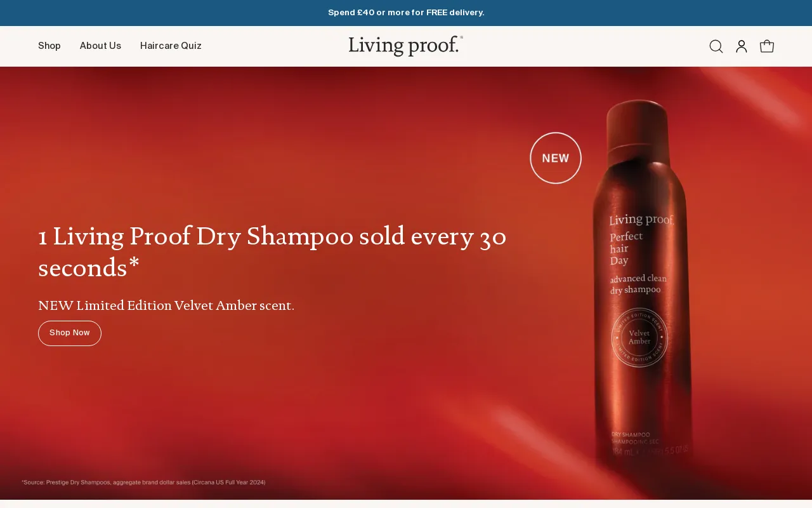Click the Perfect hair Day bottle text
812x508 pixels.
point(626,248)
